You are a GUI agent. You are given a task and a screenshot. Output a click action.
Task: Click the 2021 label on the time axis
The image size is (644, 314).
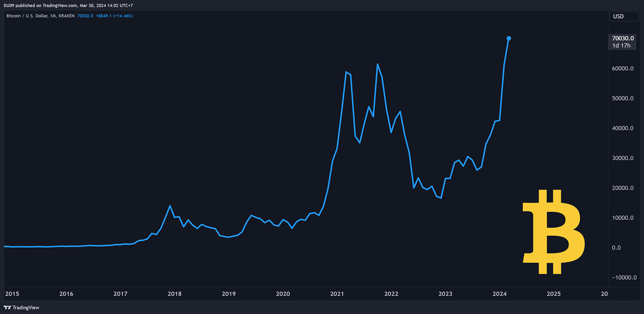pos(337,294)
